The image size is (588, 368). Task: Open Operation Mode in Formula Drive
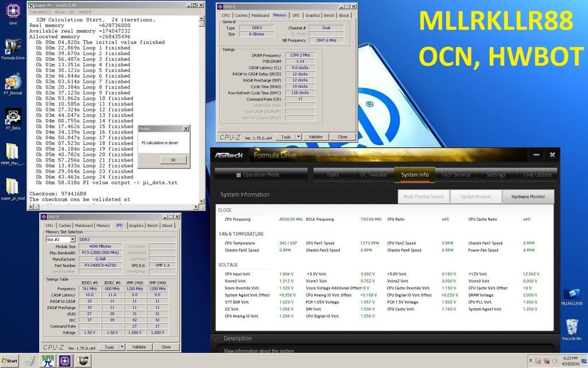click(x=261, y=175)
